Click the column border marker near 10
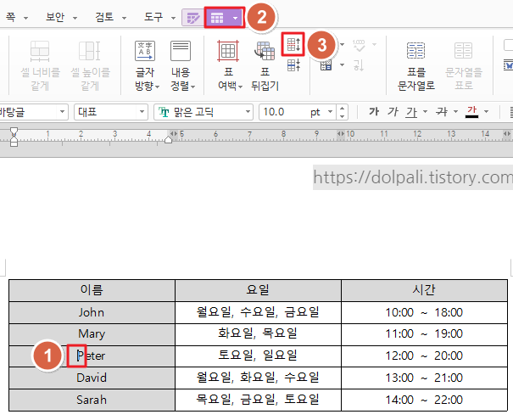This screenshot has height=420, width=513. tap(341, 133)
